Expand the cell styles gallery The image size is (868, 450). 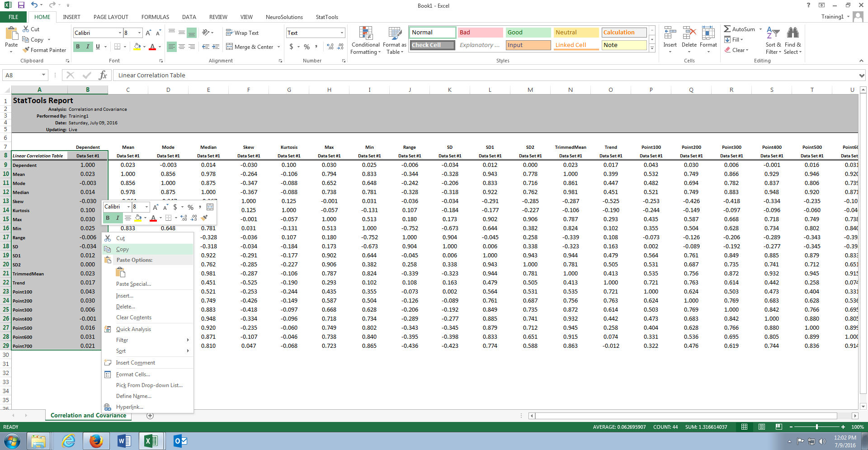click(652, 48)
